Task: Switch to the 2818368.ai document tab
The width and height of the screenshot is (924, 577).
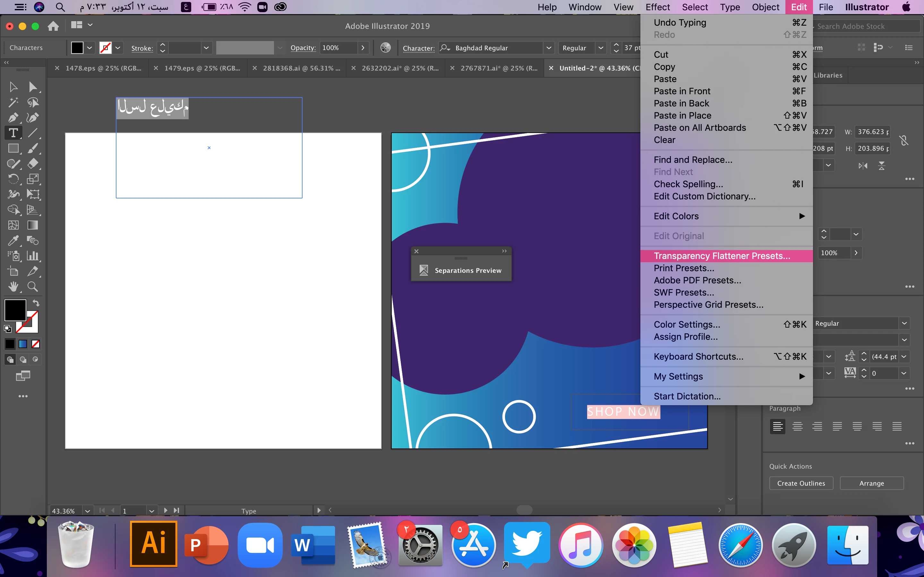Action: 301,68
